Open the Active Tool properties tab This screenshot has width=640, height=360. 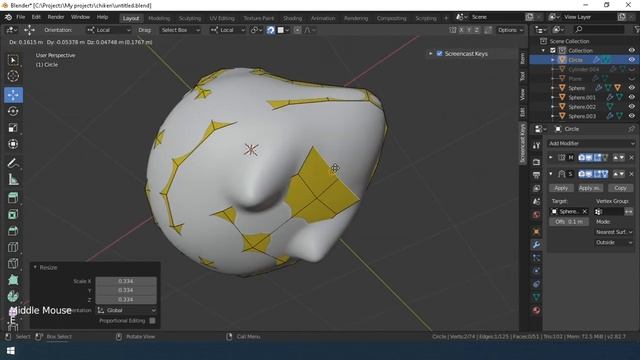pyautogui.click(x=536, y=145)
